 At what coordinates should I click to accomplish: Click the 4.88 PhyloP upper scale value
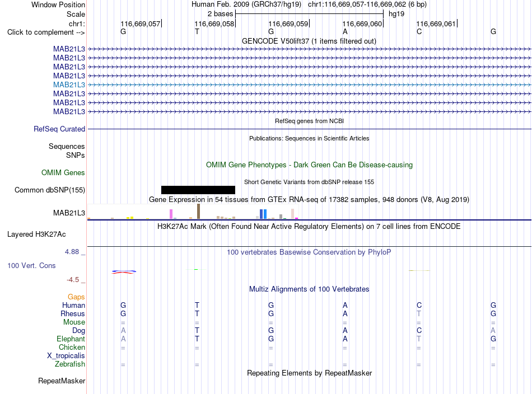(x=72, y=252)
